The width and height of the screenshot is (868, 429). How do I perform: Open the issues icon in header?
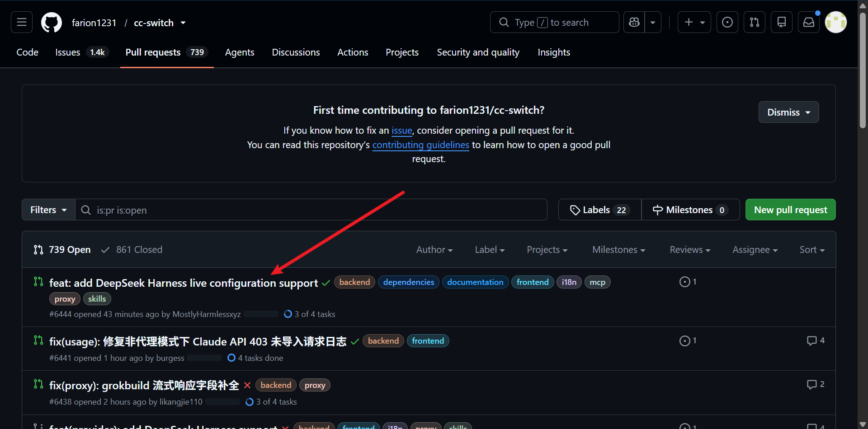[x=727, y=22]
